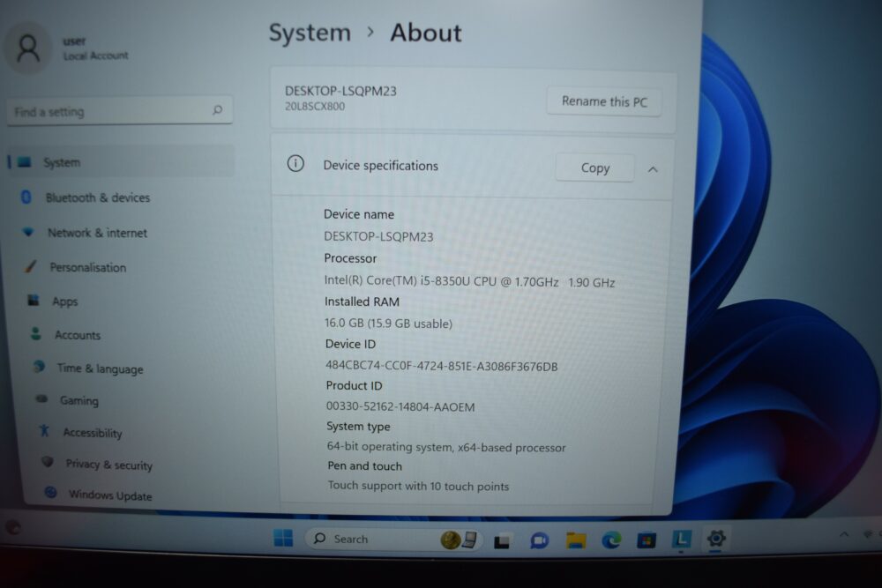882x588 pixels.
Task: Click the Settings gear on taskbar
Action: pyautogui.click(x=716, y=539)
